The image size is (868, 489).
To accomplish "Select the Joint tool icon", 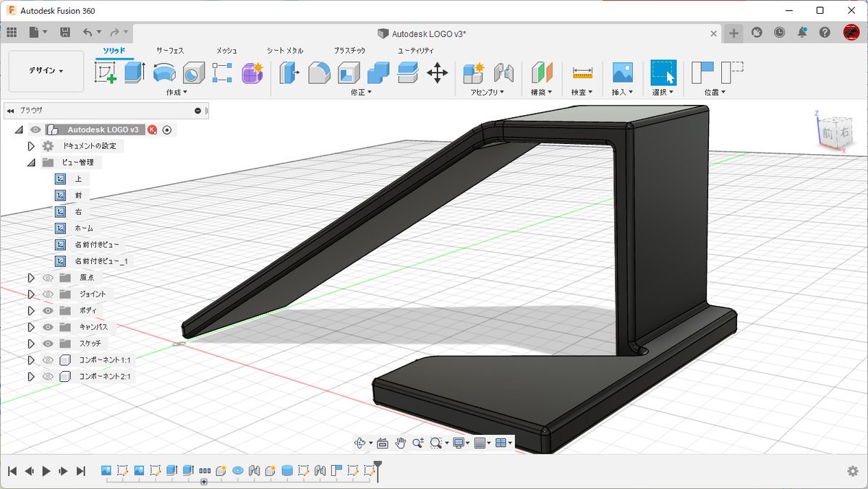I will coord(503,72).
